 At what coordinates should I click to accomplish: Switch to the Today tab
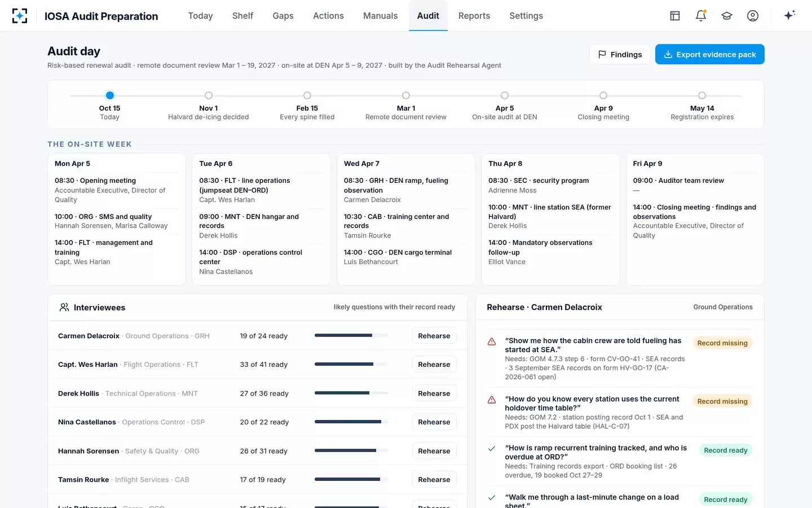point(200,16)
